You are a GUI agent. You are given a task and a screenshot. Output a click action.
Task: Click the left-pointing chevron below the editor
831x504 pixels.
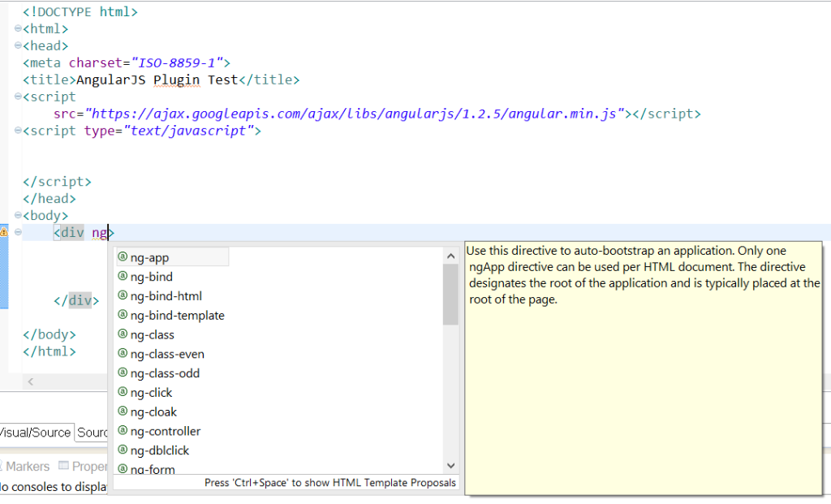coord(30,381)
